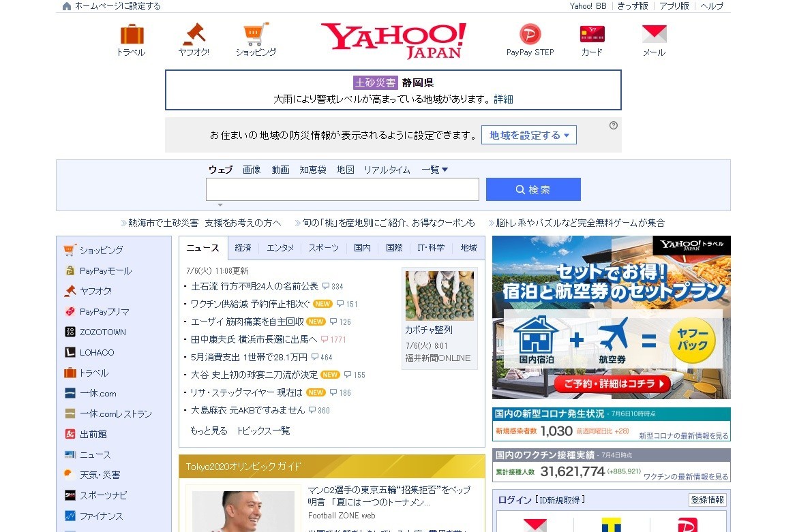Select the 知恵袋 search tab
The height and width of the screenshot is (532, 812).
313,170
